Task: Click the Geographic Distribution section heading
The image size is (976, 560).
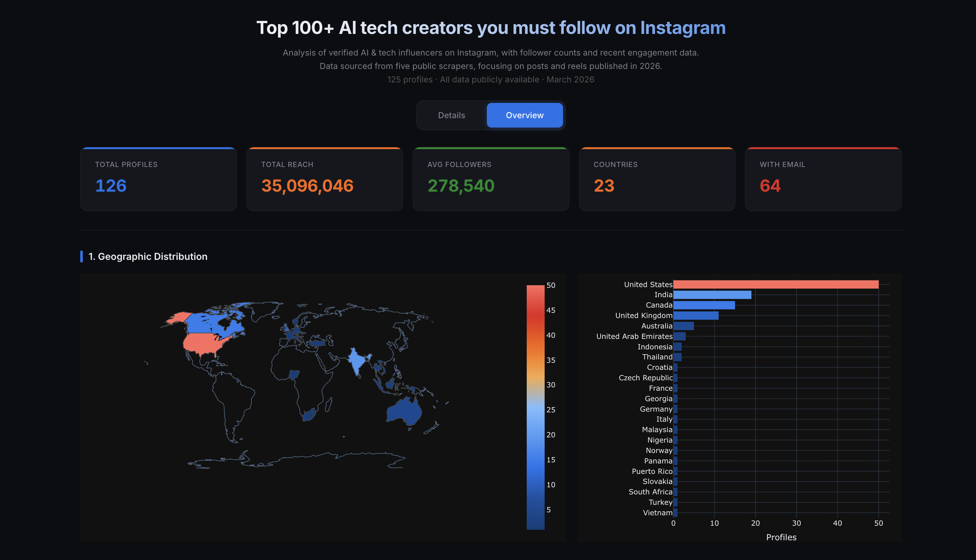Action: [x=148, y=257]
